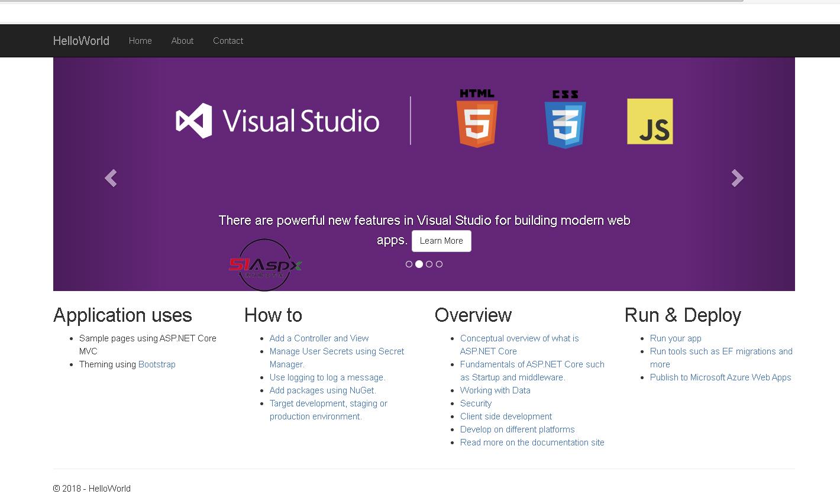
Task: Open 'Target development, staging or production environment' link
Action: click(328, 410)
